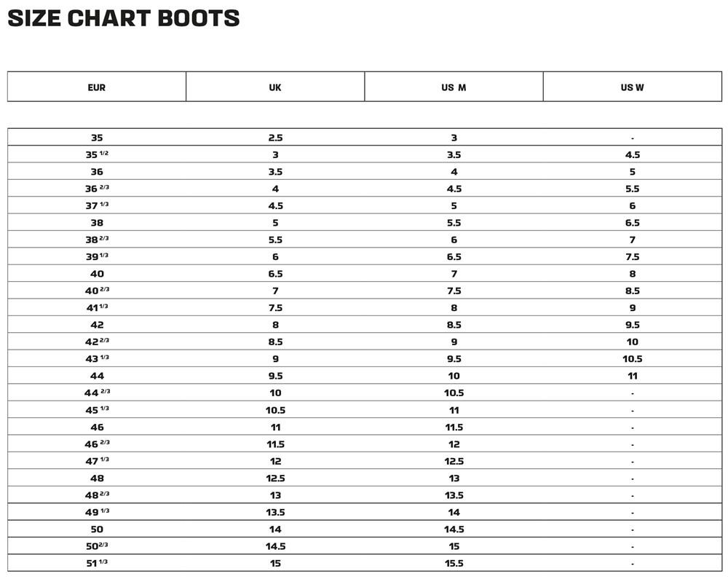
Task: Click US W value 10.5 cell
Action: point(632,359)
